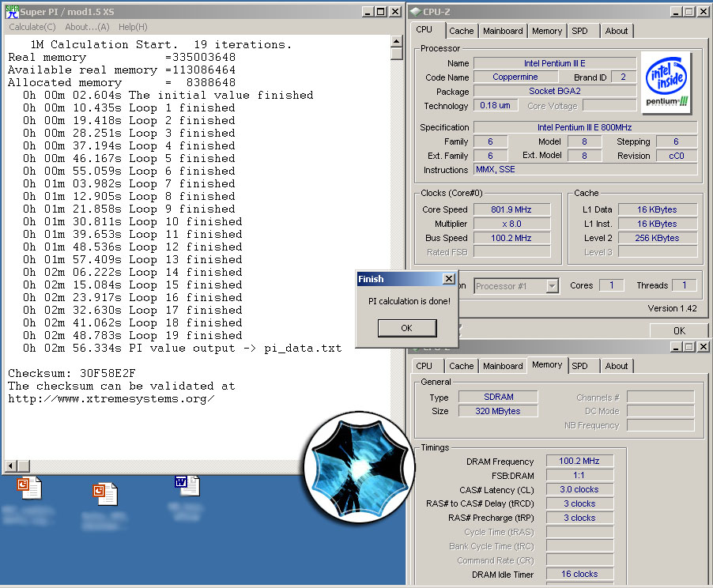Click the Core Speed value 801.9 MHz
Screen dimensions: 713x588
[511, 209]
